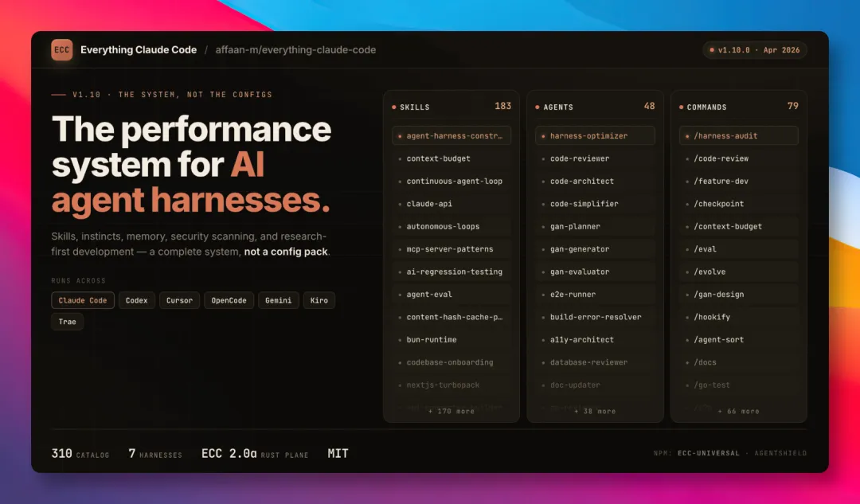Select the codebase-onboarding skill

(x=451, y=362)
